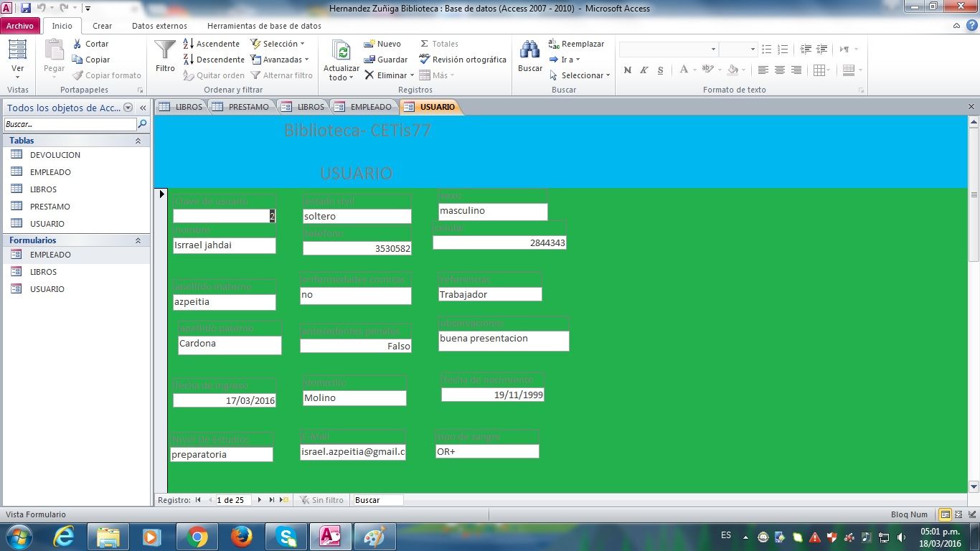Toggle the Totales row

click(438, 44)
